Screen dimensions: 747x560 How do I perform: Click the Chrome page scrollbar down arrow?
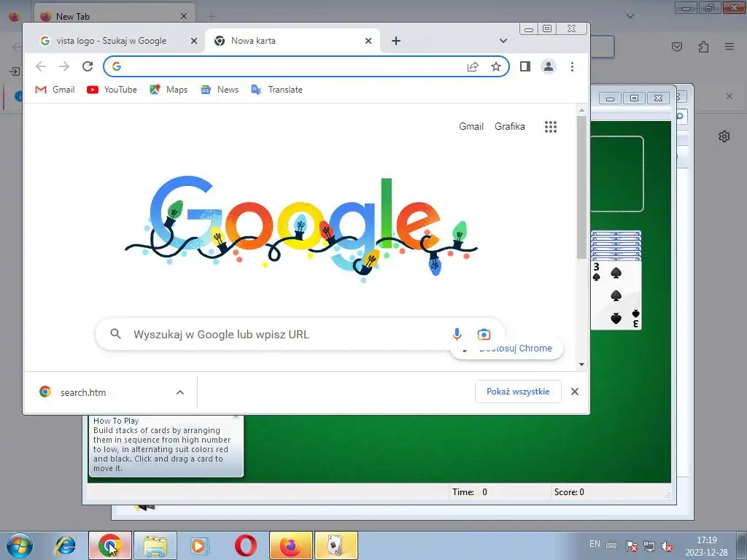[581, 365]
